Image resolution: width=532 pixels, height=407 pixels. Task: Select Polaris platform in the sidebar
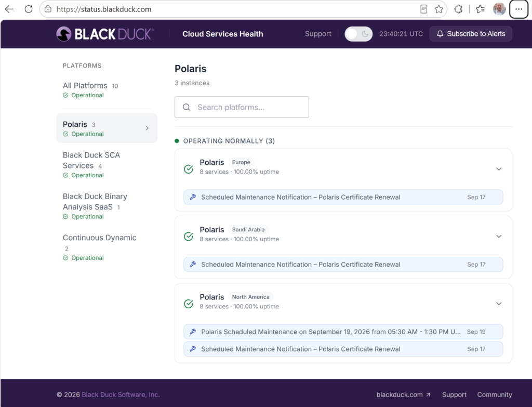coord(107,128)
